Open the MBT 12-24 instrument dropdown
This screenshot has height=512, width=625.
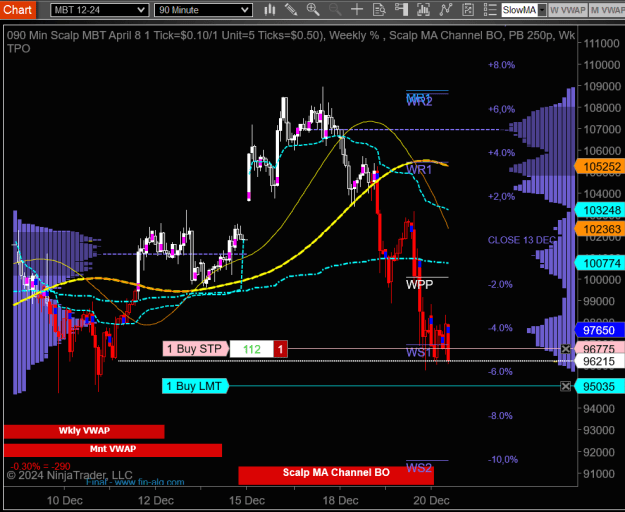(x=100, y=10)
